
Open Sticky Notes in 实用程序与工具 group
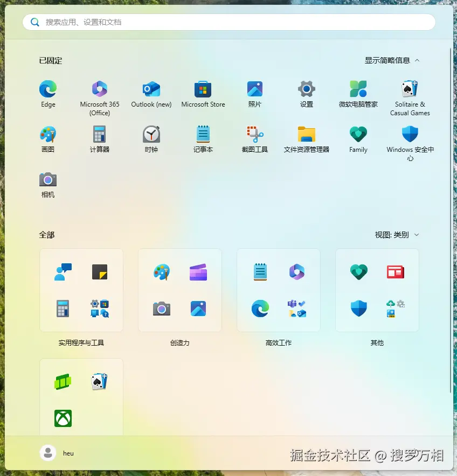click(100, 272)
